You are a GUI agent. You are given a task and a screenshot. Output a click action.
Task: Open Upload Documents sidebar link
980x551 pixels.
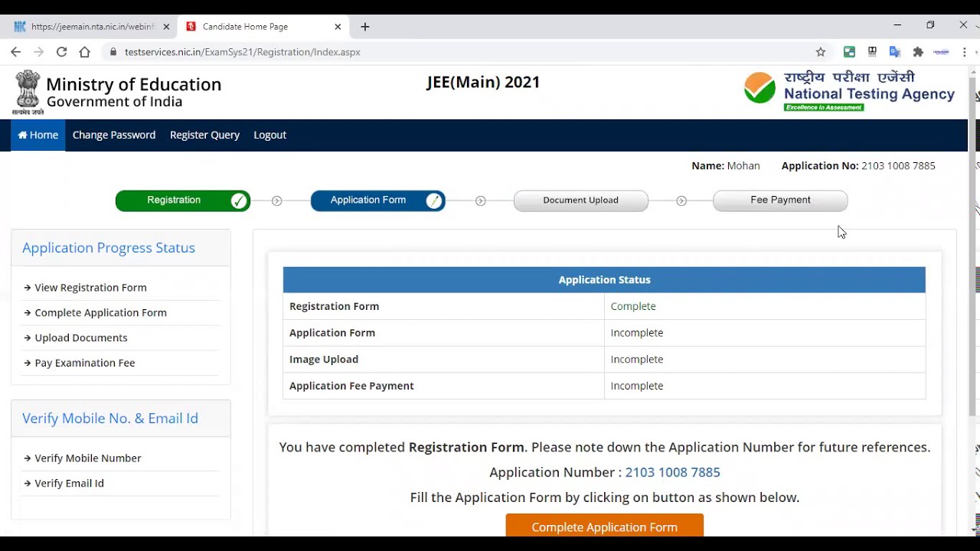pos(81,337)
